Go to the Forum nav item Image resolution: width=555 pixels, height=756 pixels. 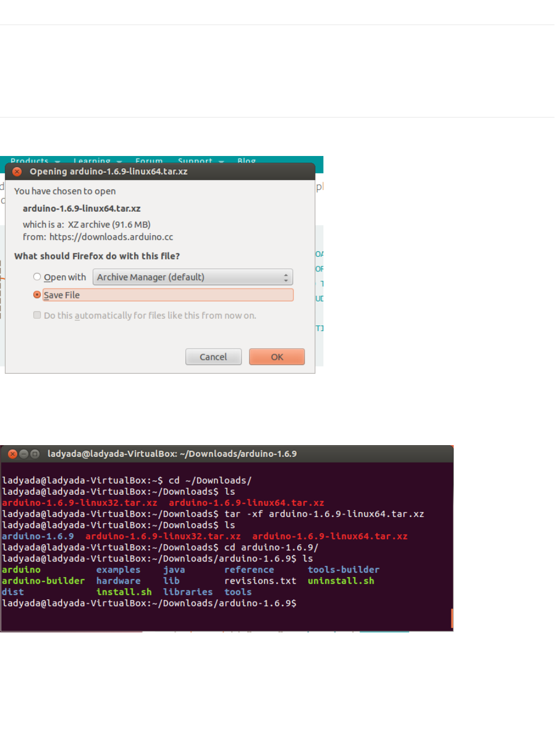coord(149,161)
